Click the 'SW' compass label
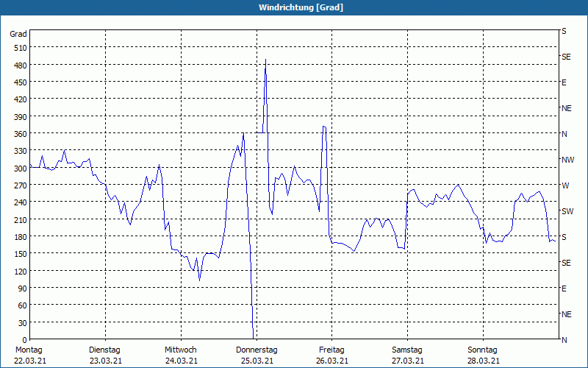The height and width of the screenshot is (368, 588). click(567, 211)
